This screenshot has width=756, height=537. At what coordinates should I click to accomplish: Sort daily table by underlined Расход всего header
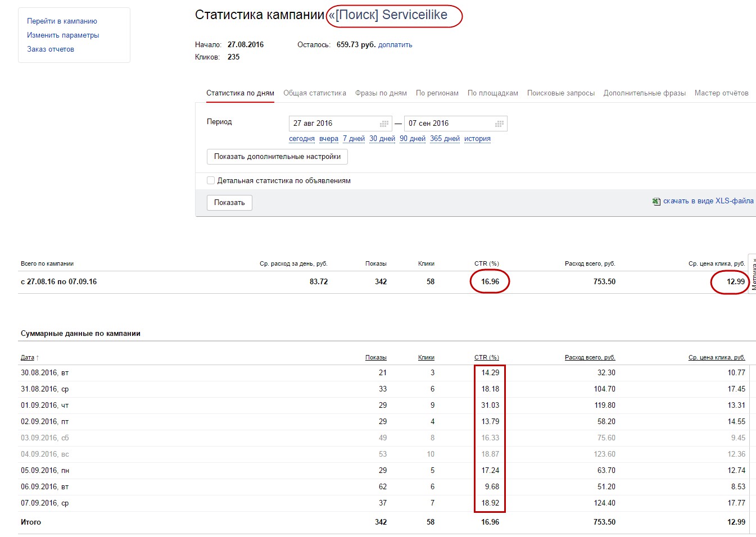click(590, 358)
